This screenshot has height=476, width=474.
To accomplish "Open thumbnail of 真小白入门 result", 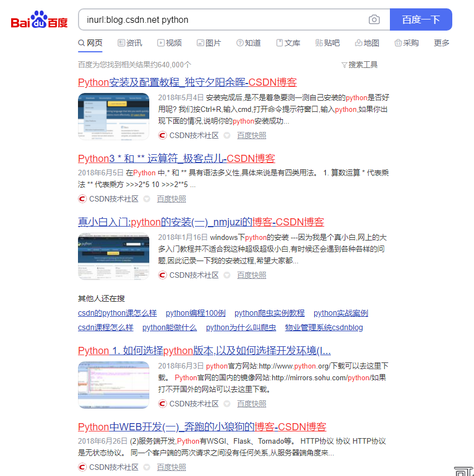I will coord(114,256).
